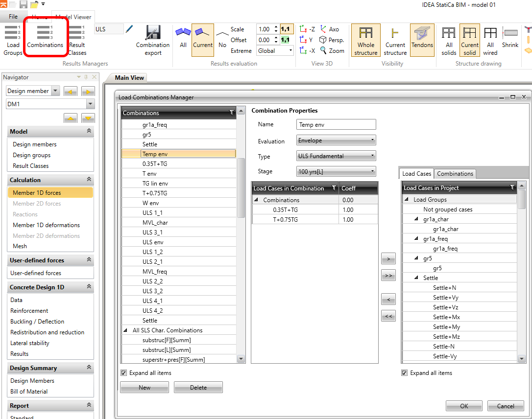Image resolution: width=532 pixels, height=419 pixels.
Task: Open the File ribbon tab
Action: coord(13,17)
